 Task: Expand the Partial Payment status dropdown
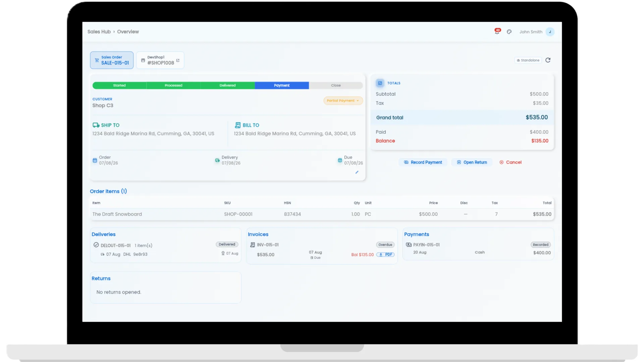343,101
